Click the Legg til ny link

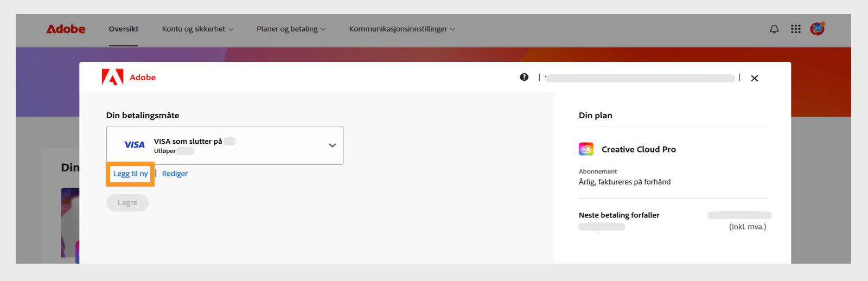[130, 174]
